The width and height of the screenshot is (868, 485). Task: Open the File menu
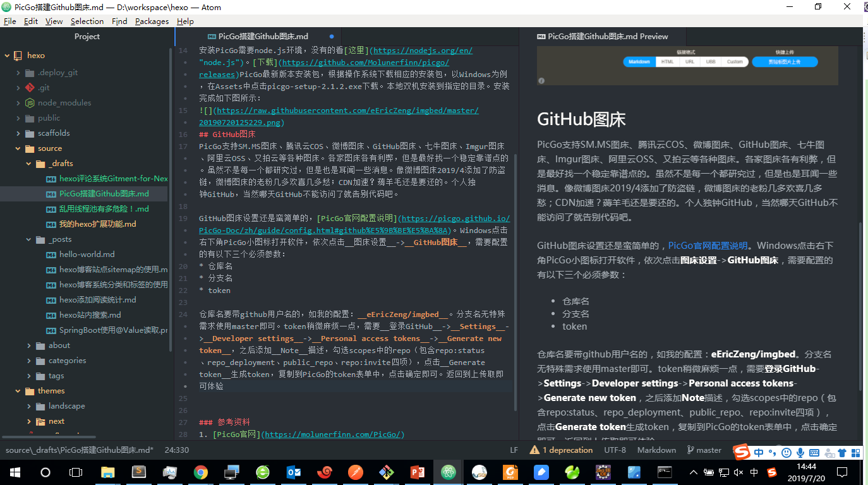(x=10, y=21)
